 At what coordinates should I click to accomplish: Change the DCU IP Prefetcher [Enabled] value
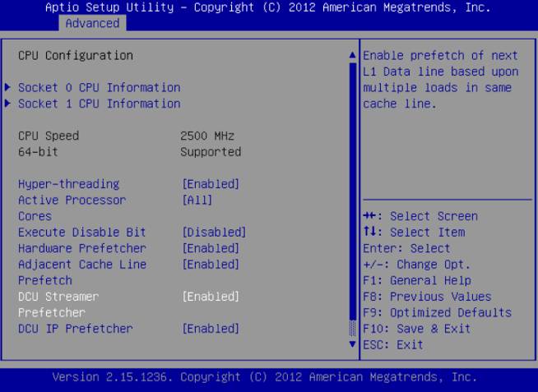(211, 329)
